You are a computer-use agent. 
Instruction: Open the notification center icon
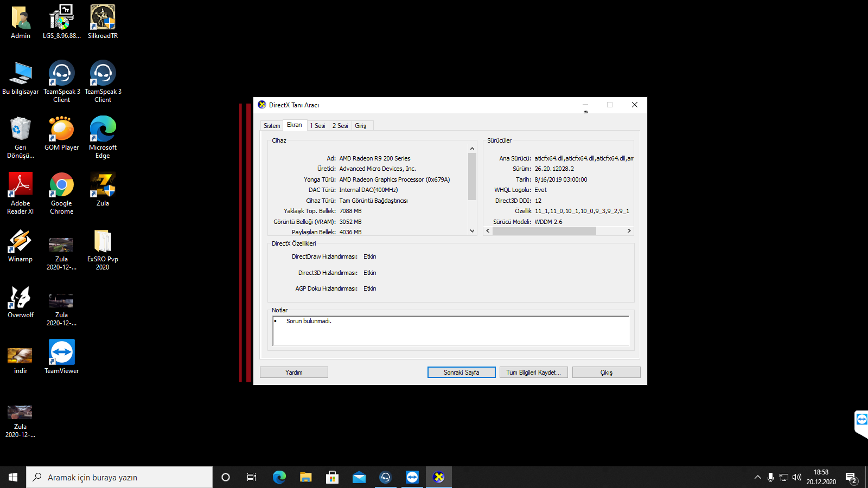[x=851, y=477]
